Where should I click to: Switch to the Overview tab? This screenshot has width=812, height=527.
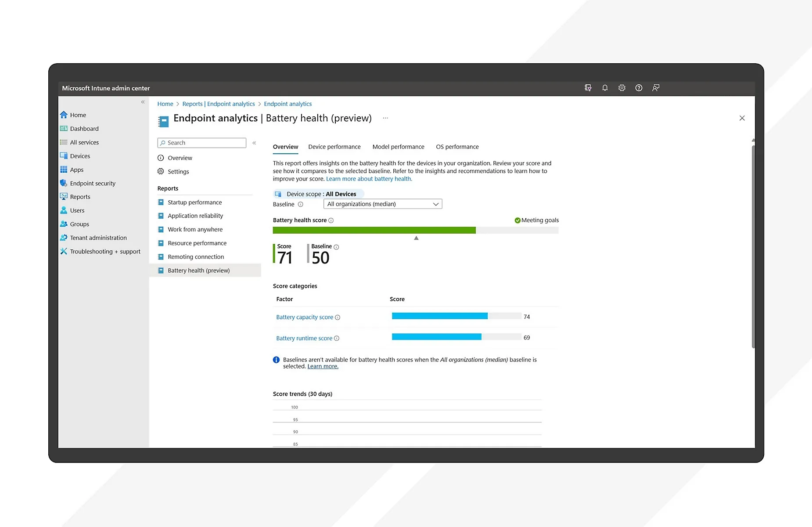[x=285, y=147]
